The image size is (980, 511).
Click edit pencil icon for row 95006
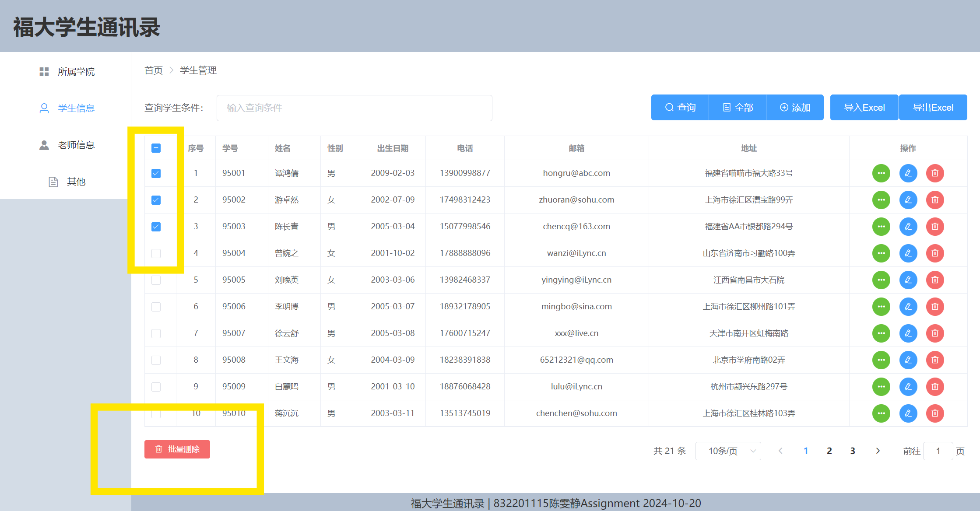point(908,307)
